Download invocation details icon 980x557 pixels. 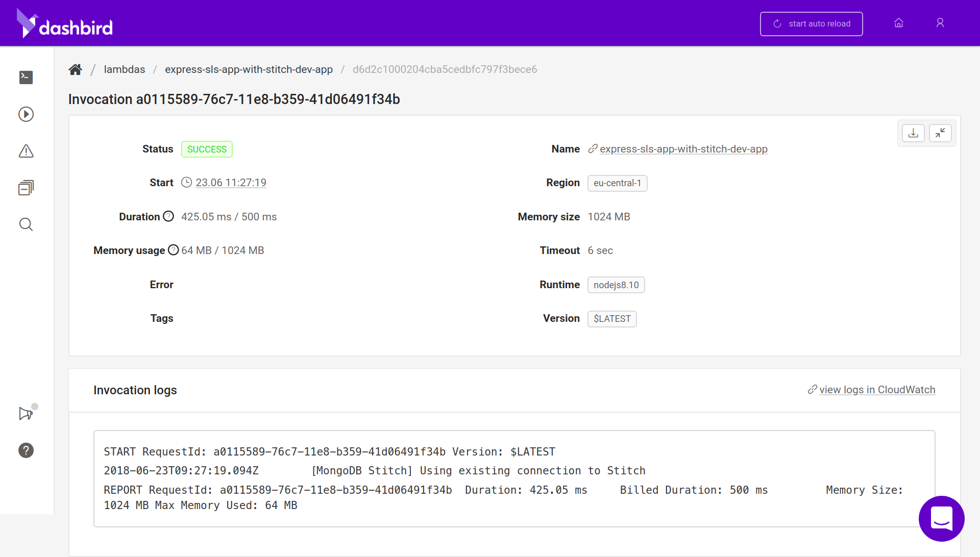pos(913,133)
